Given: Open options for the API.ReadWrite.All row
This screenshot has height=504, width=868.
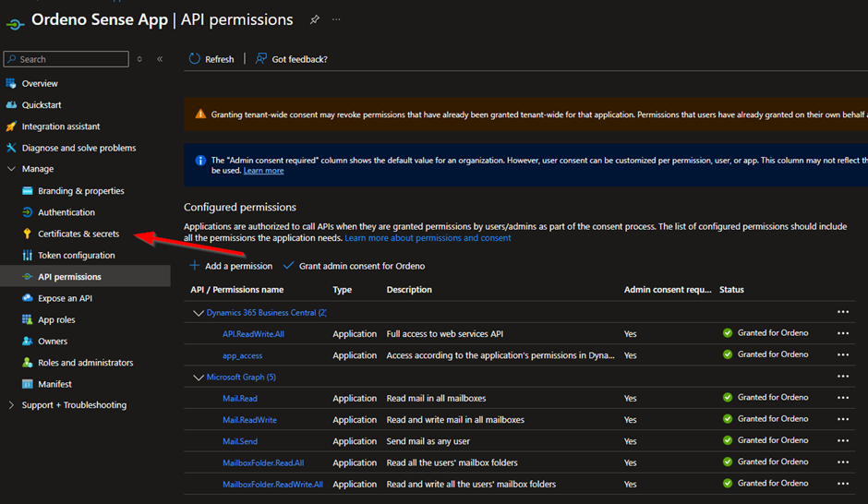Looking at the screenshot, I should [x=842, y=333].
